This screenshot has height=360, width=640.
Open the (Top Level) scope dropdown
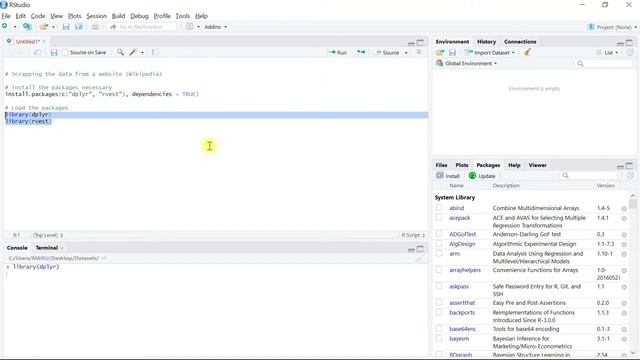click(x=48, y=235)
